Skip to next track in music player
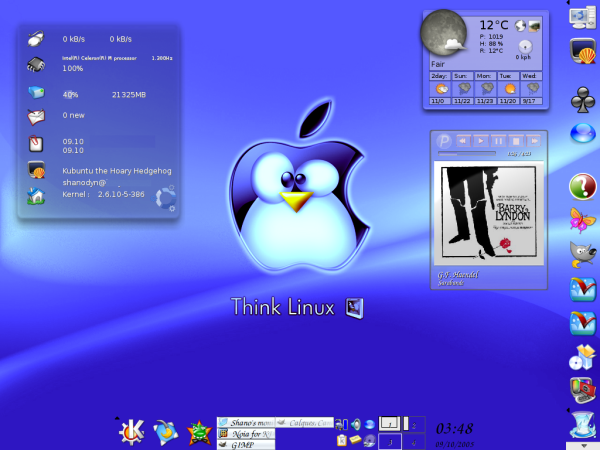The image size is (600, 450). coord(534,141)
